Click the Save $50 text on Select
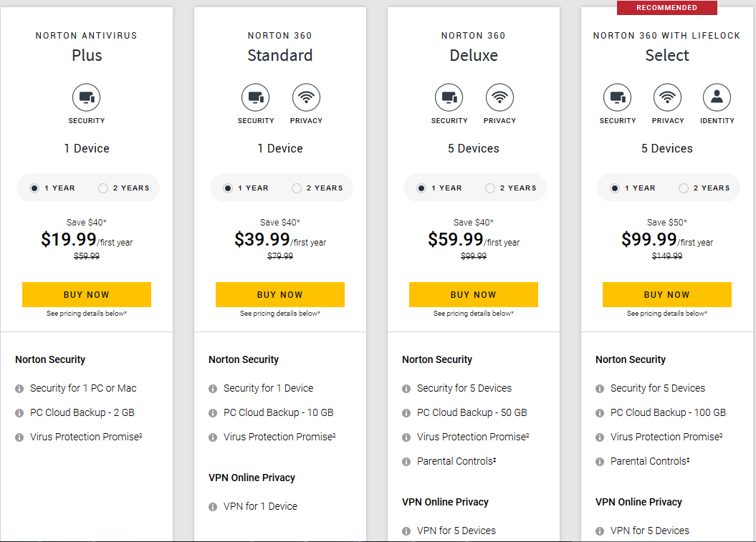Image resolution: width=756 pixels, height=542 pixels. (667, 222)
